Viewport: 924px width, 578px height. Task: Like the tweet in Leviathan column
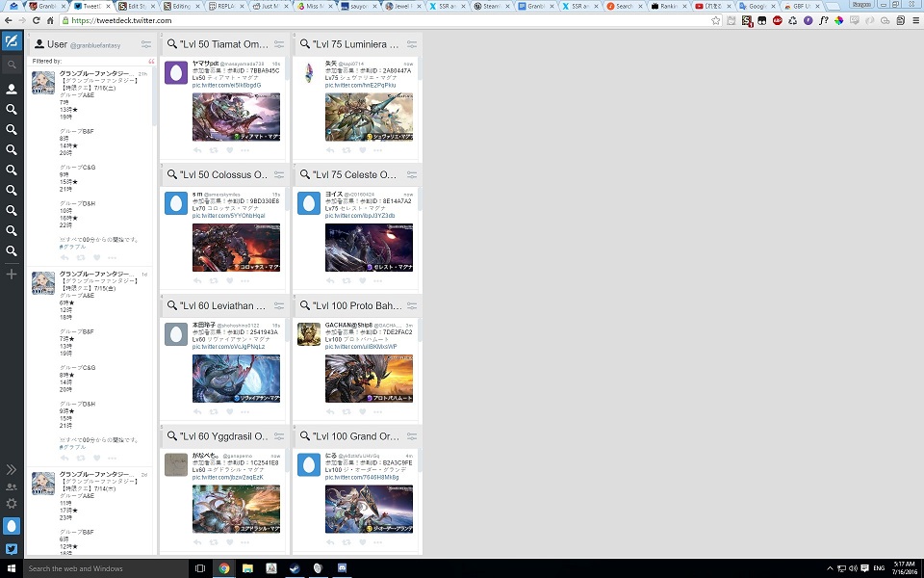point(230,411)
